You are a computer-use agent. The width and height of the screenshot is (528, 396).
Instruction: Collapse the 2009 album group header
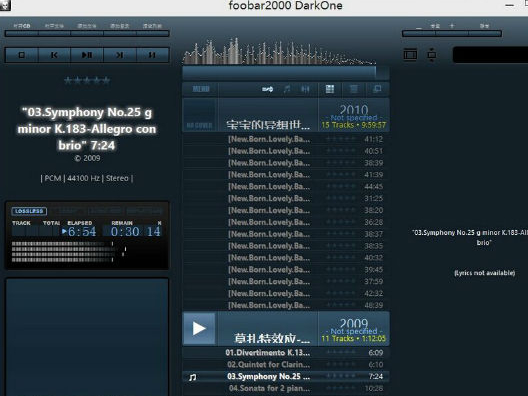pos(286,328)
